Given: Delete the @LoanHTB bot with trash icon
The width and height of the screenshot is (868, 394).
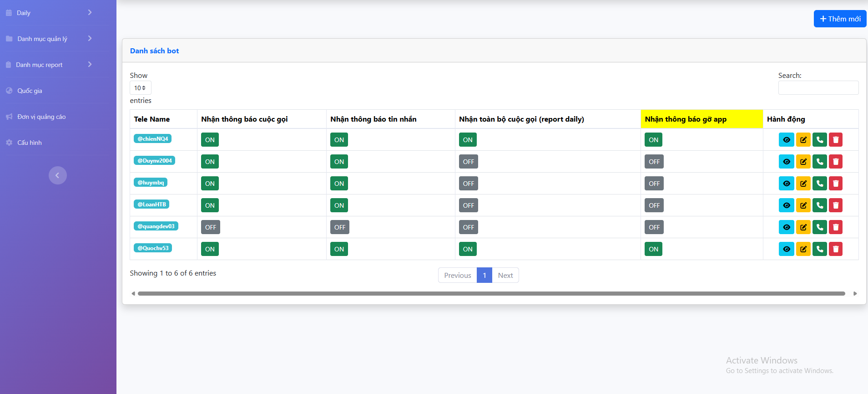Looking at the screenshot, I should coord(836,205).
